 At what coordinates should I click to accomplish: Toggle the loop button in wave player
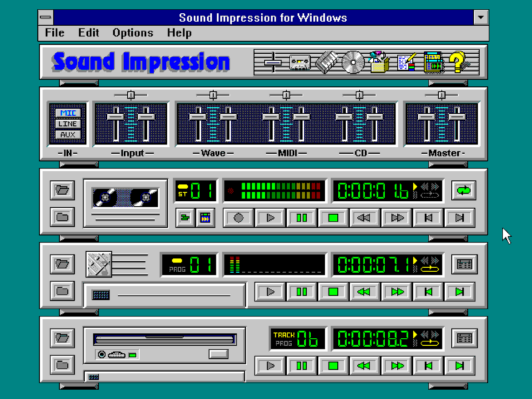(464, 191)
